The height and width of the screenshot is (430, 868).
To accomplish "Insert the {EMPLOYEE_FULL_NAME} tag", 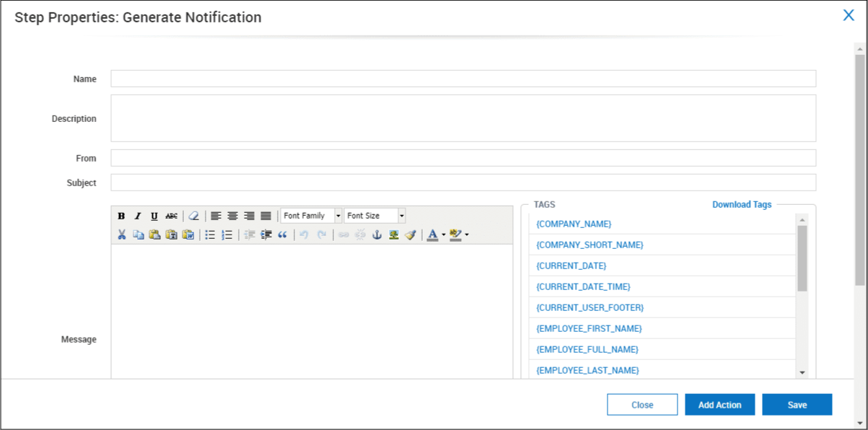I will pyautogui.click(x=587, y=350).
